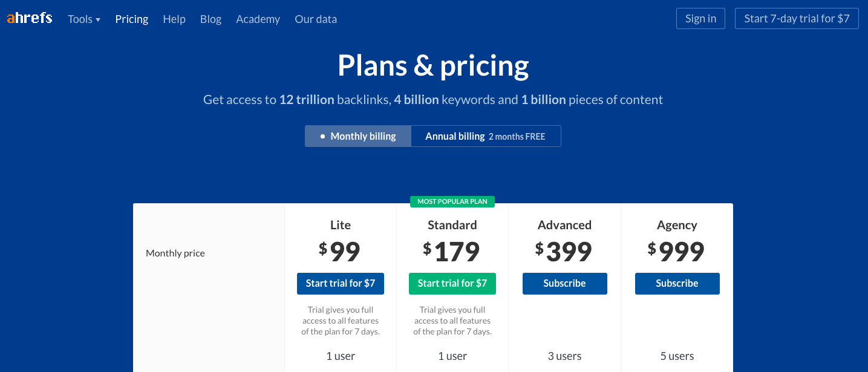Visit the Our data page

pyautogui.click(x=316, y=19)
